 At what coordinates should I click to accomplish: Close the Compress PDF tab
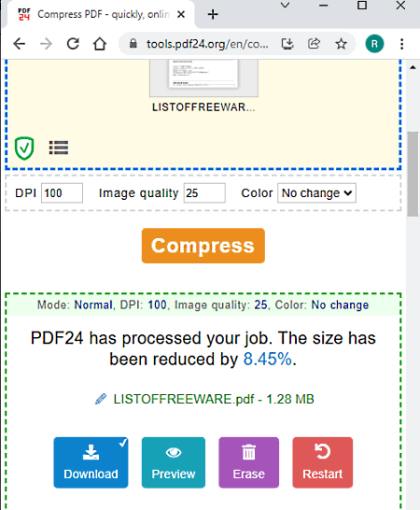coord(181,14)
